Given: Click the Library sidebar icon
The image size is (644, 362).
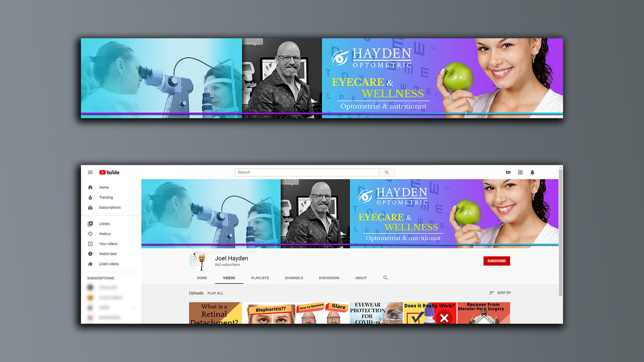Looking at the screenshot, I should tap(90, 224).
